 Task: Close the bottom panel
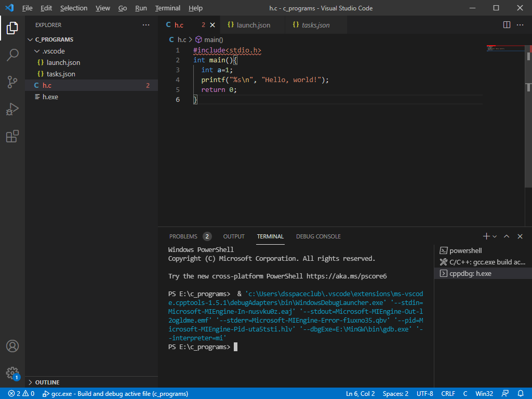pyautogui.click(x=520, y=236)
